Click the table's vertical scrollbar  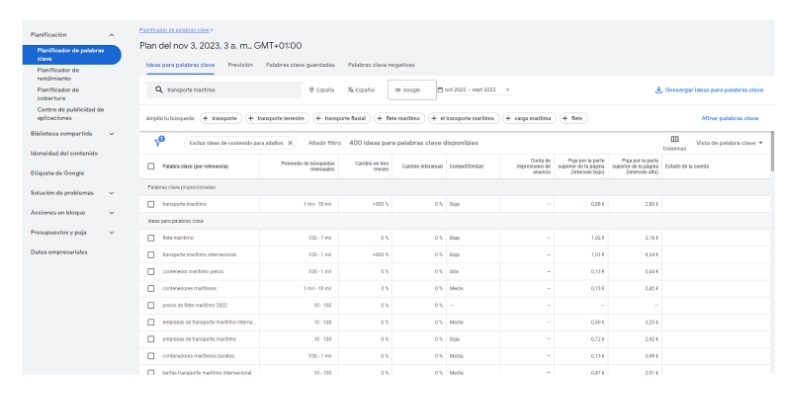[772, 151]
